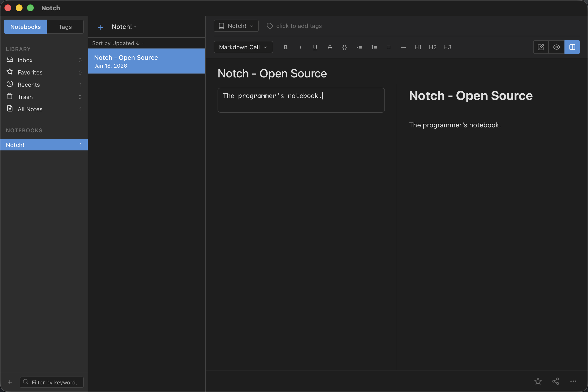The width and height of the screenshot is (588, 392).
Task: Insert a task list checkbox
Action: point(389,47)
